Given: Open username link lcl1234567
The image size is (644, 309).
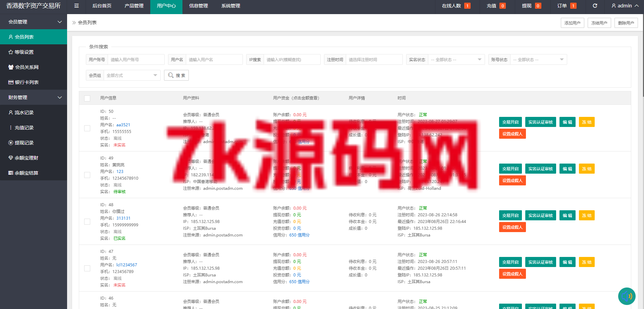Looking at the screenshot, I should coord(127,265).
